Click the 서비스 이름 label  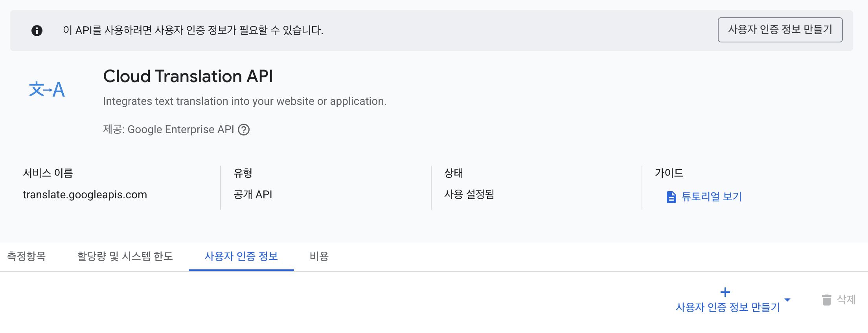[48, 173]
